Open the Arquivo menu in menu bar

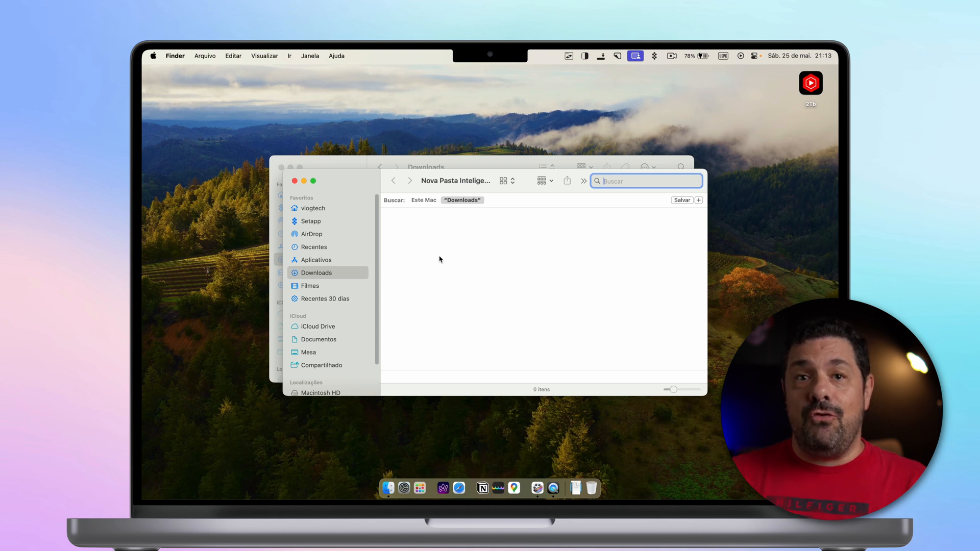point(205,56)
